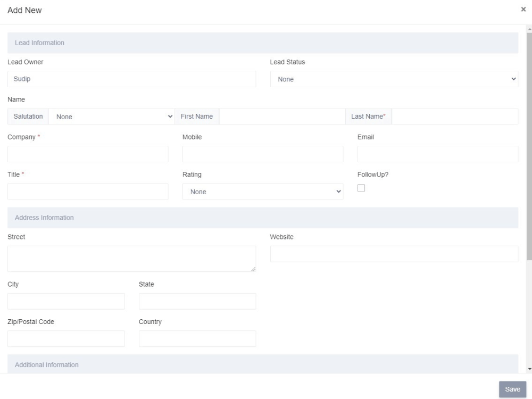532x399 pixels.
Task: Enable the FollowUp checkbox
Action: pos(361,187)
